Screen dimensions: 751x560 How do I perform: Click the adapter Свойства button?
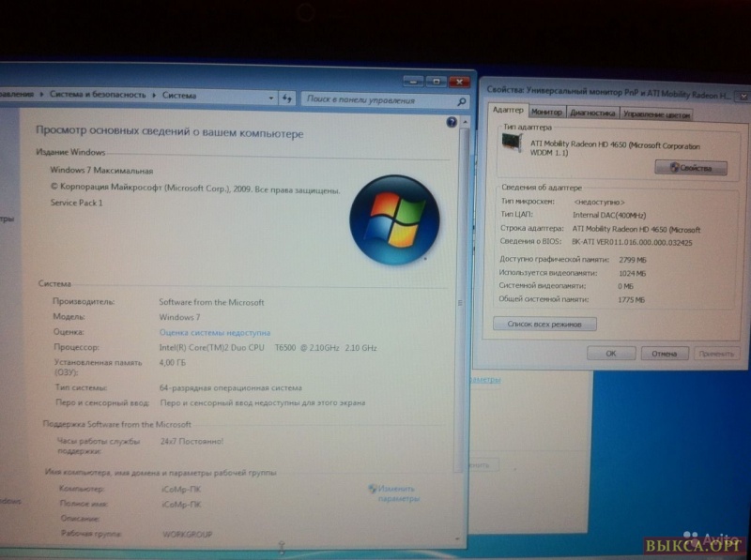(x=691, y=168)
